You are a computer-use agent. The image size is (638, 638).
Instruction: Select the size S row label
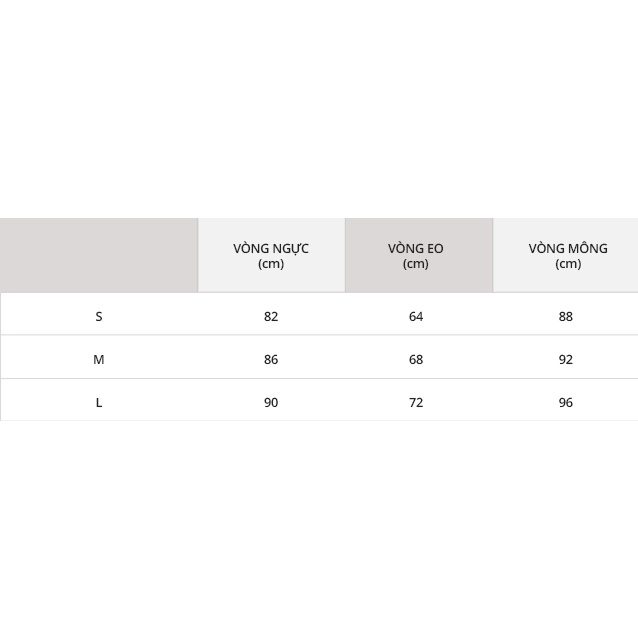tap(99, 316)
